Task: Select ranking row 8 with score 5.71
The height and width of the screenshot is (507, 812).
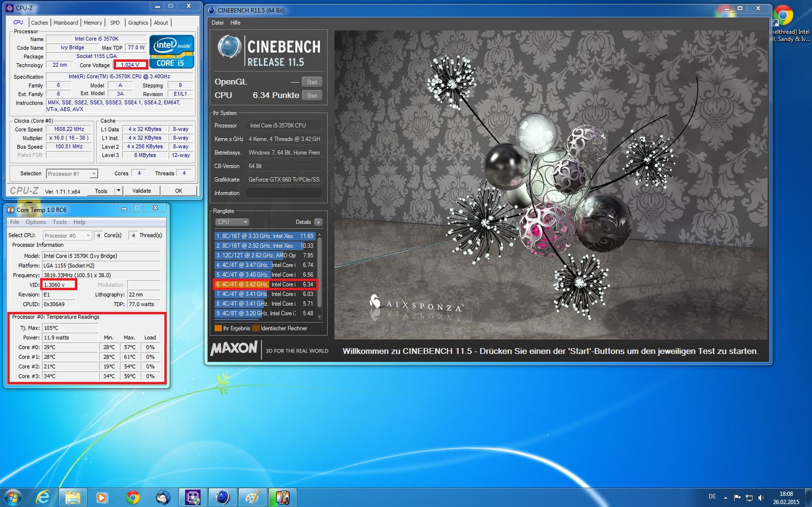Action: (x=265, y=304)
